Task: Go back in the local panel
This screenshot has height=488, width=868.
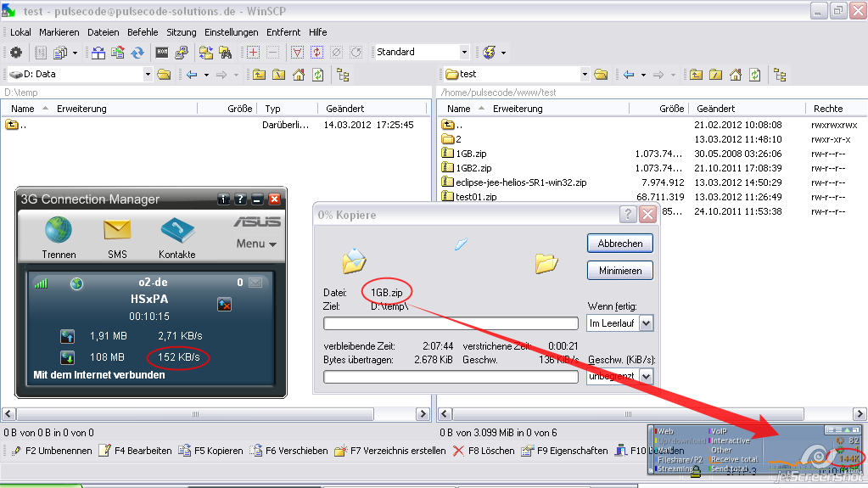Action: (x=192, y=74)
